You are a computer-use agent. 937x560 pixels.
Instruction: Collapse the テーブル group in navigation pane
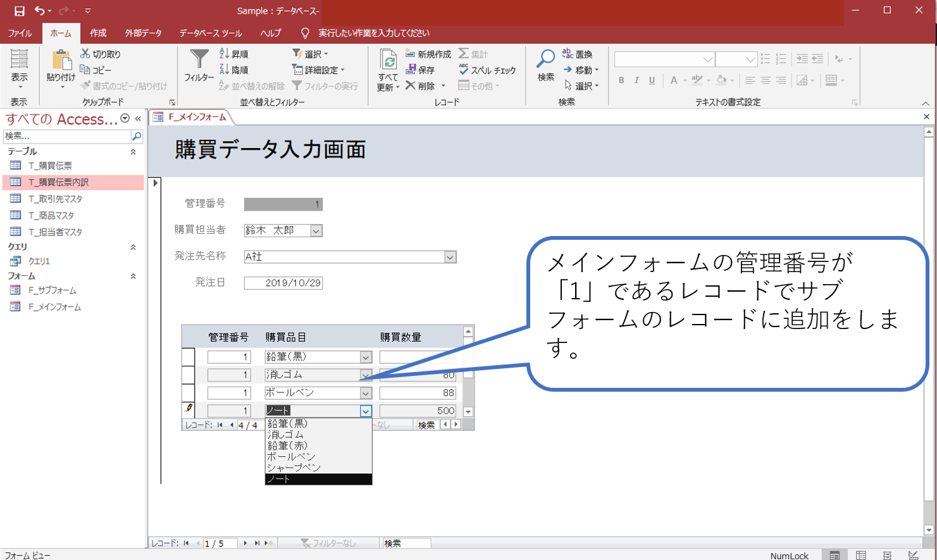(x=133, y=152)
